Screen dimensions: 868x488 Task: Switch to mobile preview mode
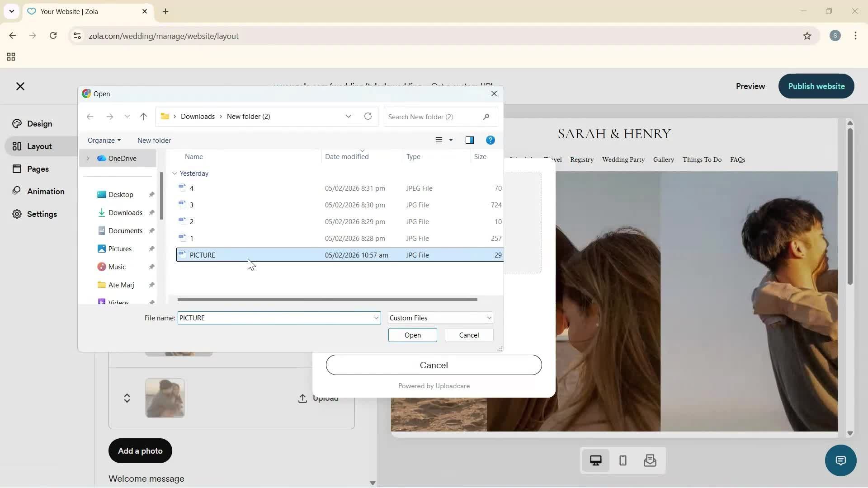623,460
